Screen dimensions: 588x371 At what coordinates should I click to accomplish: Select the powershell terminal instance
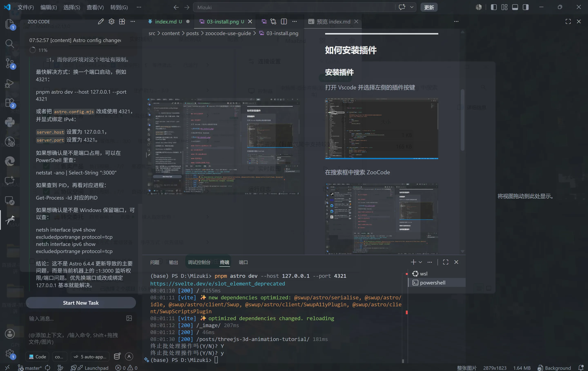pyautogui.click(x=437, y=282)
